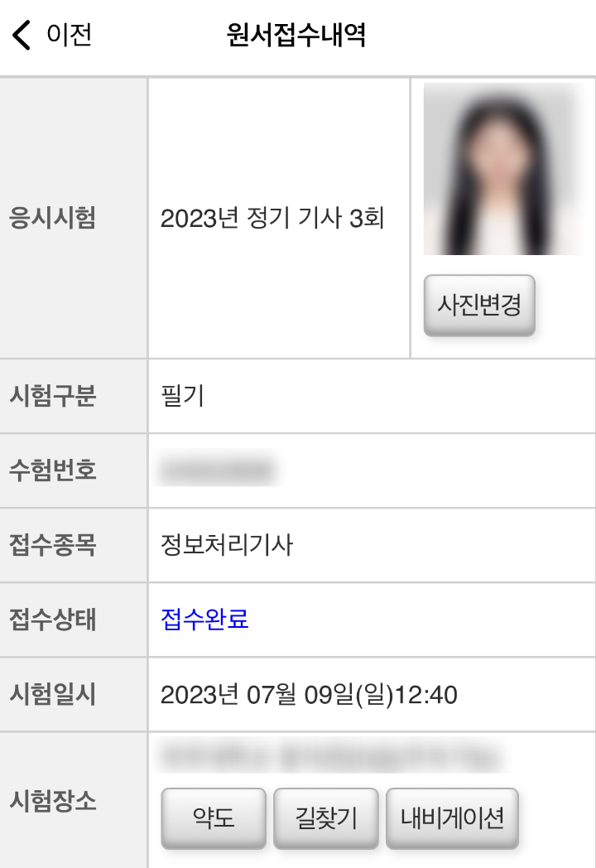Click the 2023년 정기 기사 3회 exam text

[272, 218]
